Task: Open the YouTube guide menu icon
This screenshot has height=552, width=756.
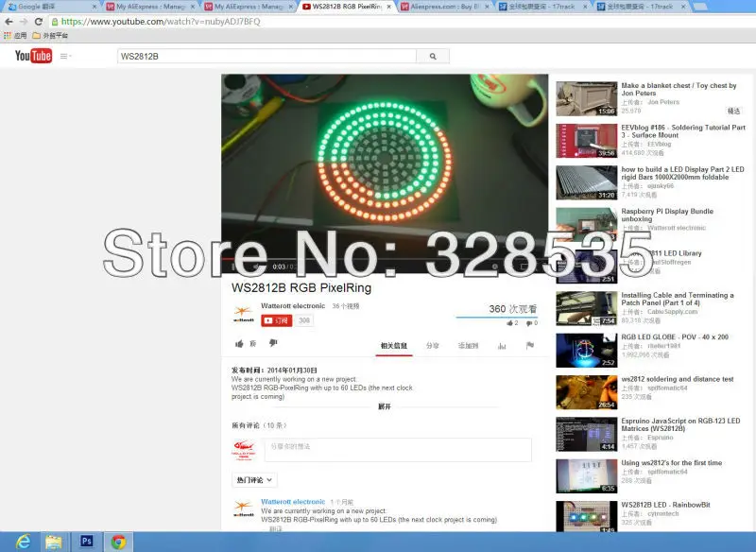Action: click(65, 57)
